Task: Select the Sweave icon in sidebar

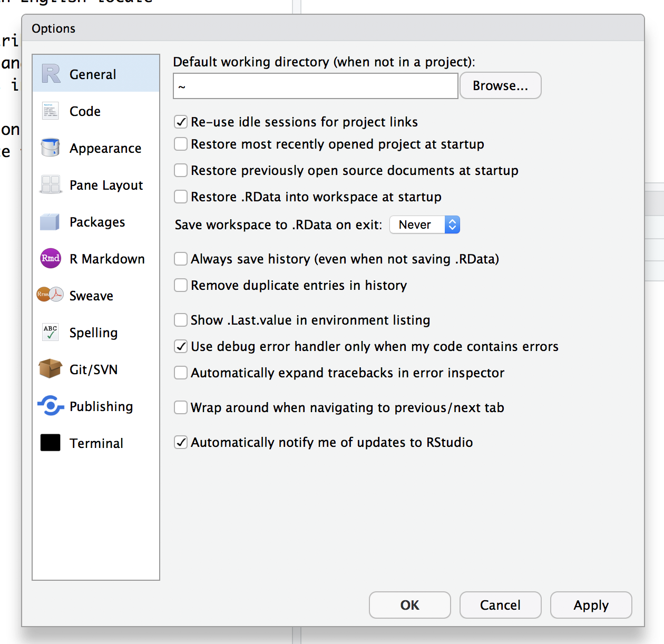Action: (51, 295)
